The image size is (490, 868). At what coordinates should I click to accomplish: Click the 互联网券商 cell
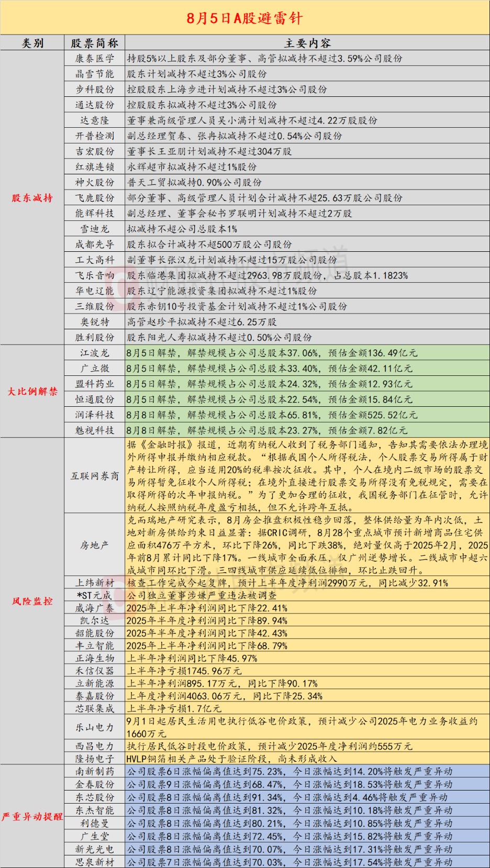click(95, 476)
